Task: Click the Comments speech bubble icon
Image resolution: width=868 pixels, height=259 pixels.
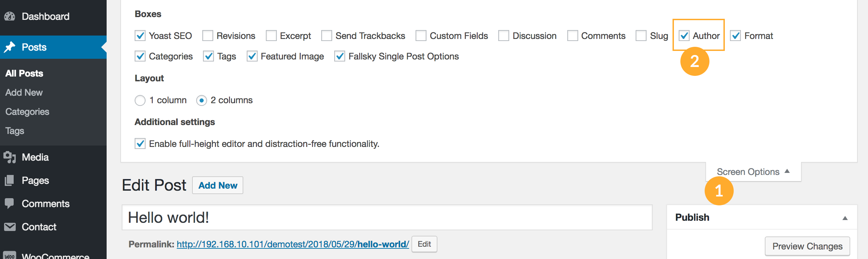Action: click(10, 204)
